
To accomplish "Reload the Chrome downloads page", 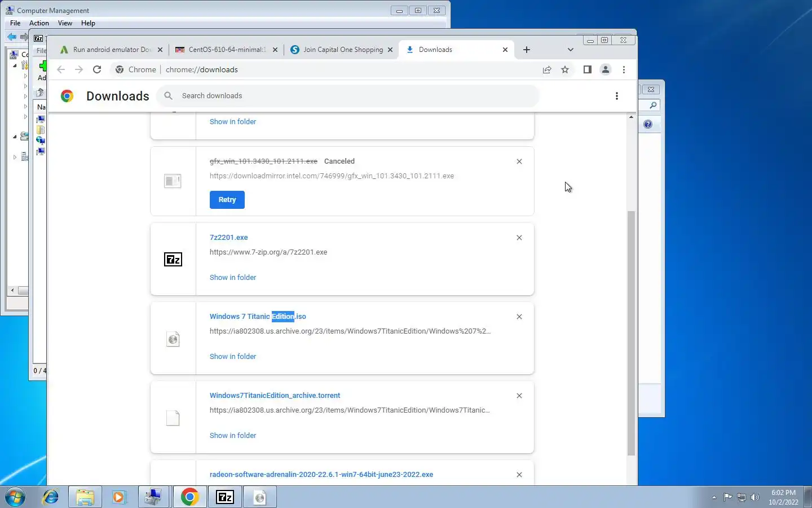I will click(97, 69).
